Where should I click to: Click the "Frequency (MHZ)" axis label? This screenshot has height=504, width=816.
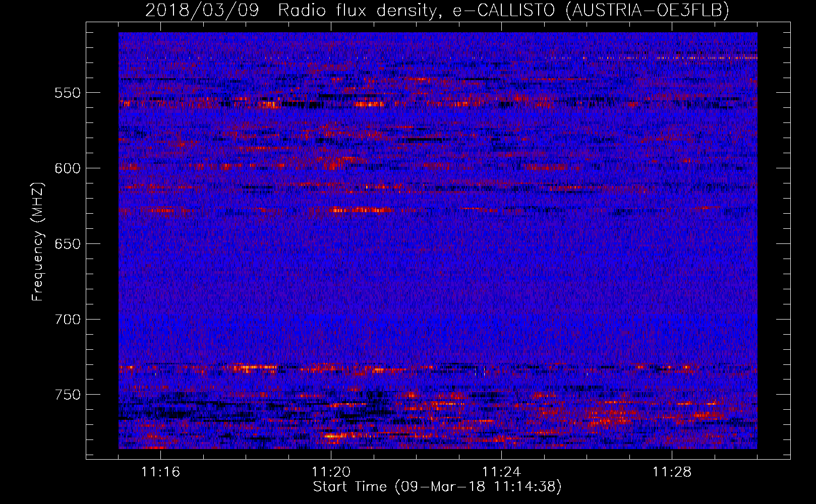pos(38,242)
